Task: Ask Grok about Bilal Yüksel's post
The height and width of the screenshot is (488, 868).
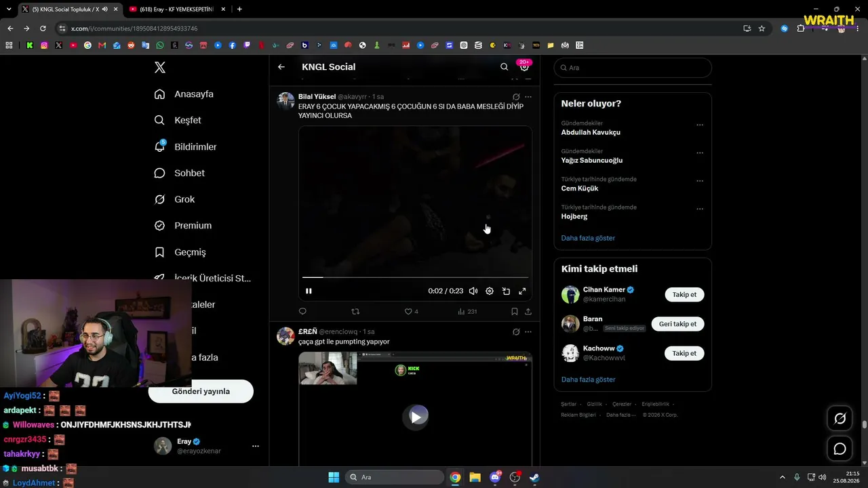Action: coord(516,97)
